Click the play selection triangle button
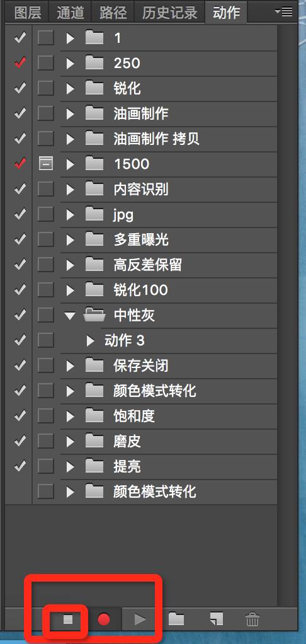 coord(140,619)
